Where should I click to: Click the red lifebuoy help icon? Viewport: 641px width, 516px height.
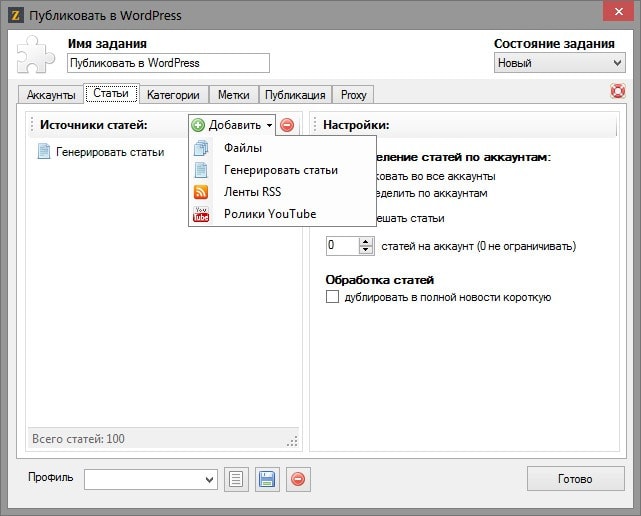[617, 92]
